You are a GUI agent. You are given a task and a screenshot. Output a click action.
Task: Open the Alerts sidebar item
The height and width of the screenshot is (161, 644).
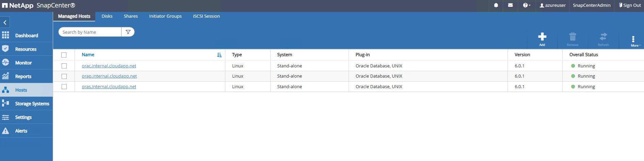[21, 131]
